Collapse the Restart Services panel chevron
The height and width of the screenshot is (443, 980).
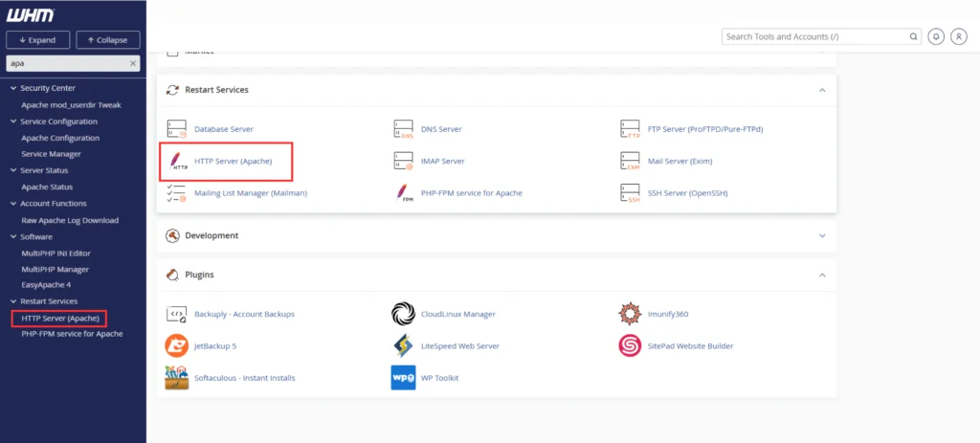coord(822,90)
